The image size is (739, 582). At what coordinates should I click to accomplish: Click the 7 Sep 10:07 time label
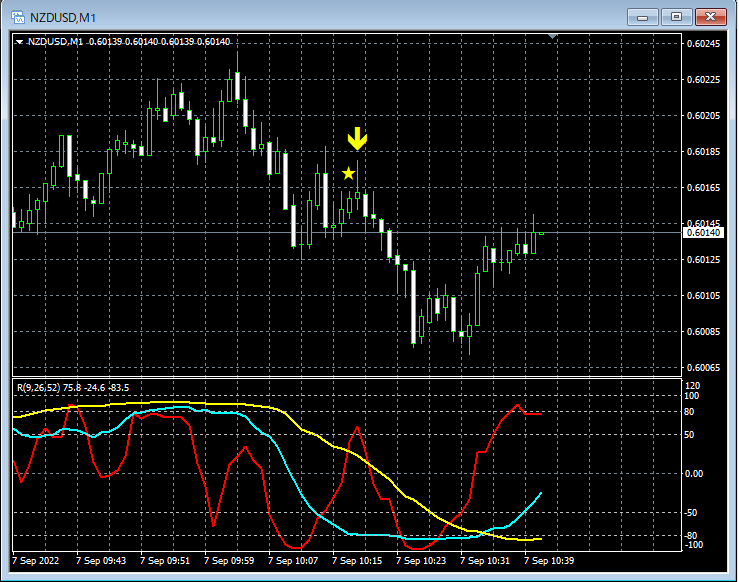pos(293,561)
